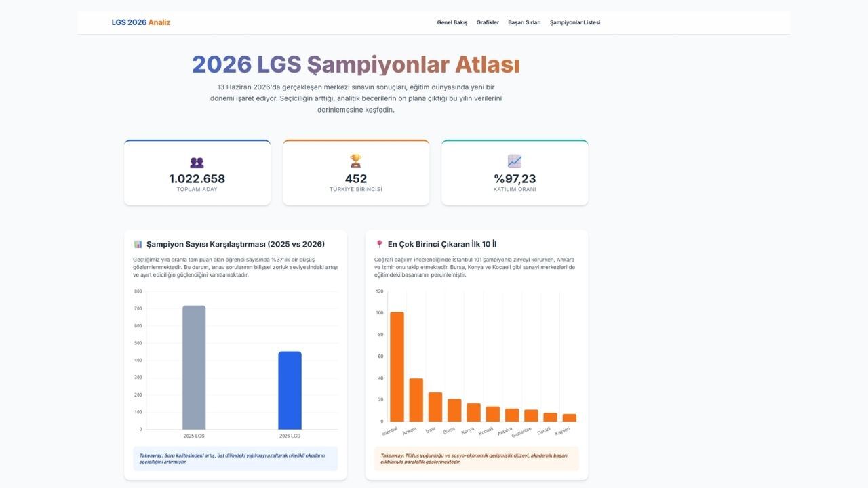
Task: Click the Denizli orange bar
Action: 550,417
